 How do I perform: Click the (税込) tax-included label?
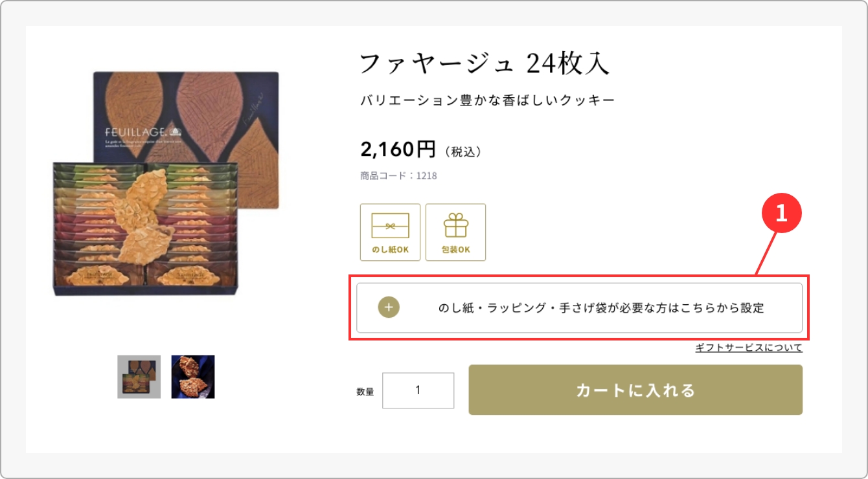(464, 151)
